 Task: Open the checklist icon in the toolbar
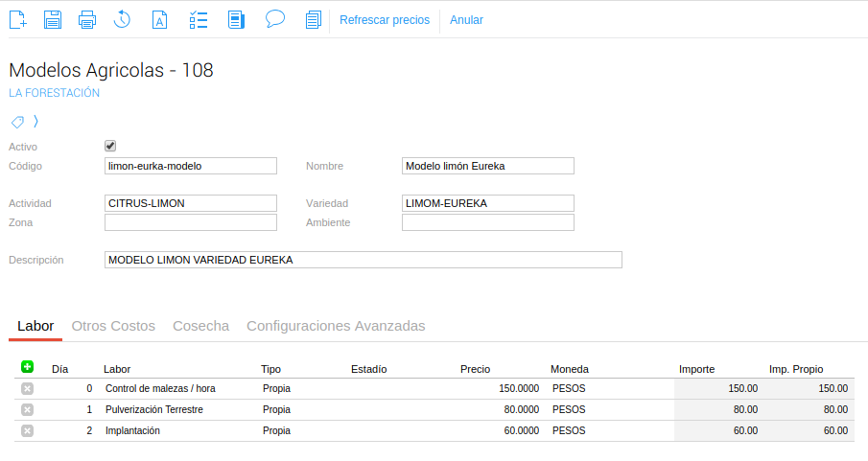click(199, 19)
